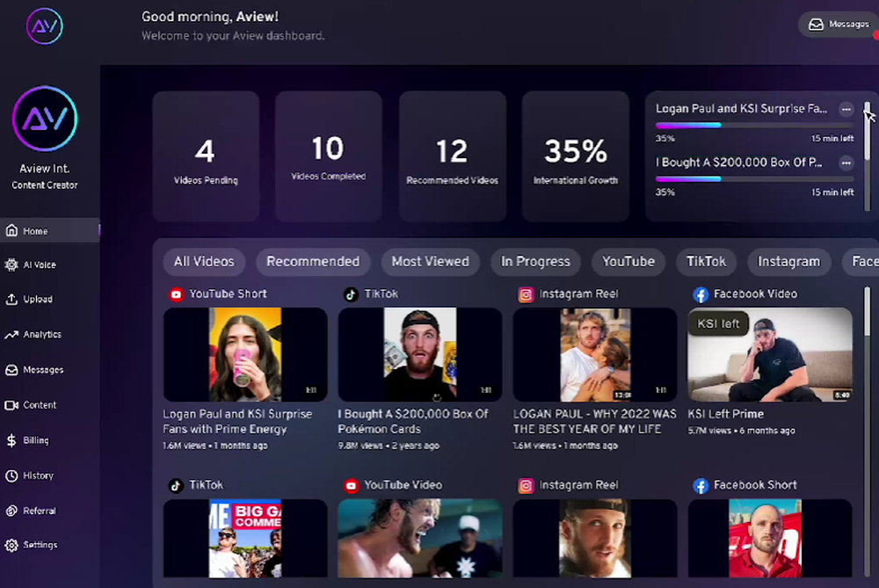Click YouTube icon above Logan Paul KSI Surprise video
The image size is (879, 588).
[x=176, y=294]
